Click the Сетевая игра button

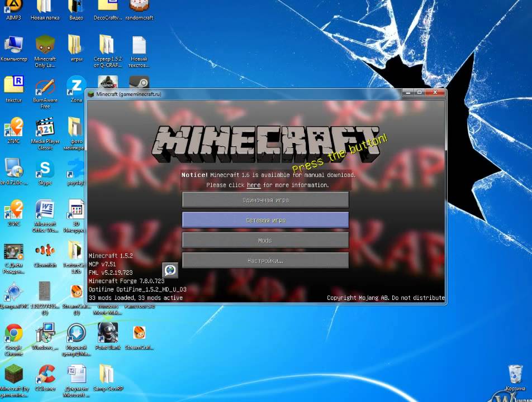coord(265,220)
